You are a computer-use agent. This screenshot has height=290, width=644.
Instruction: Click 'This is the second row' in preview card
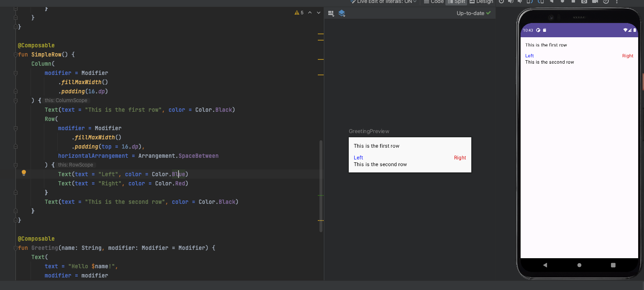click(380, 164)
